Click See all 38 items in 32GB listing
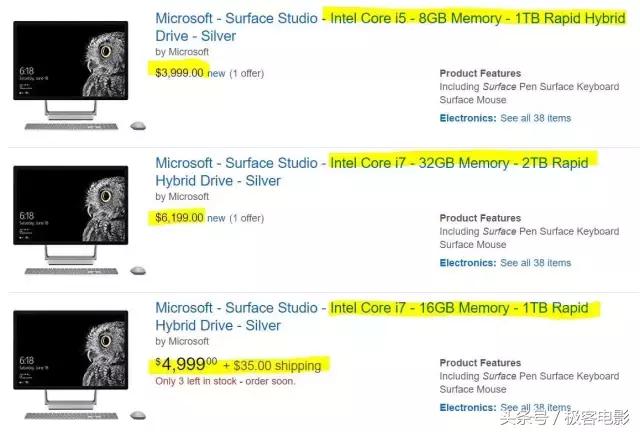The height and width of the screenshot is (432, 640). [535, 263]
